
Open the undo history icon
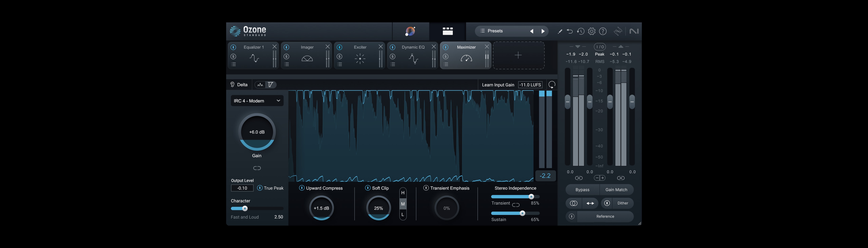coord(580,31)
